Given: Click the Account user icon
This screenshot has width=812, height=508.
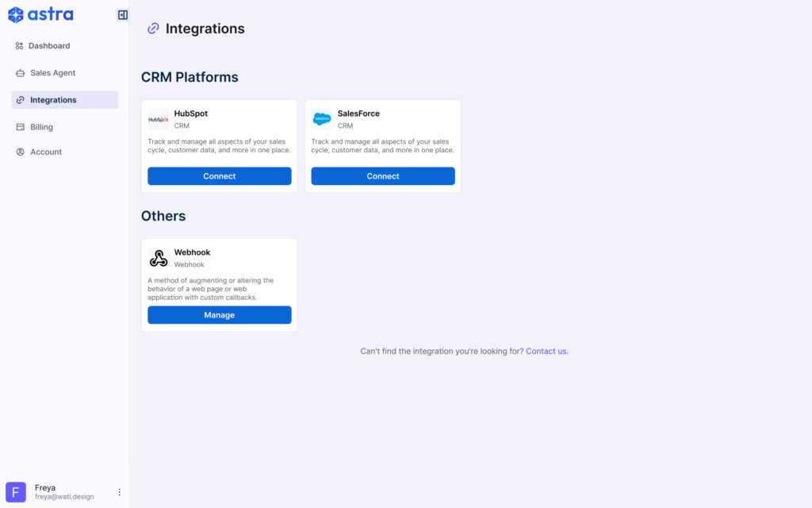Looking at the screenshot, I should [21, 152].
